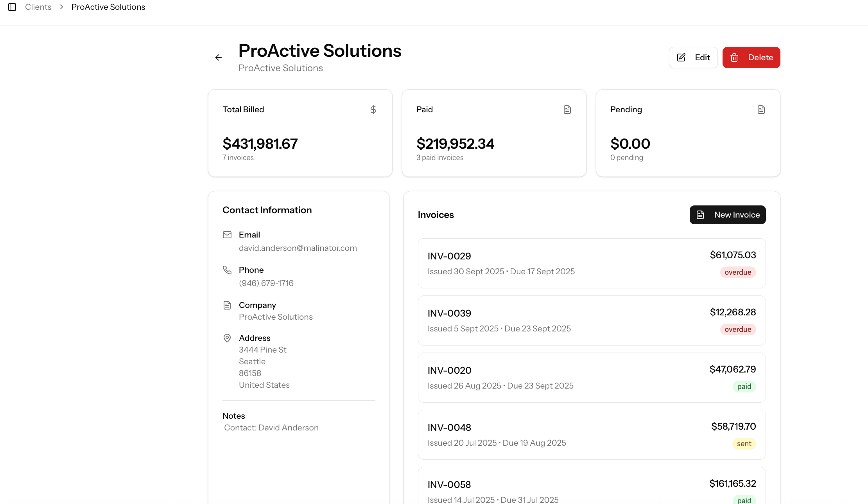Viewport: 868px width, 504px height.
Task: Click the breadcrumb chevron separator
Action: [61, 7]
